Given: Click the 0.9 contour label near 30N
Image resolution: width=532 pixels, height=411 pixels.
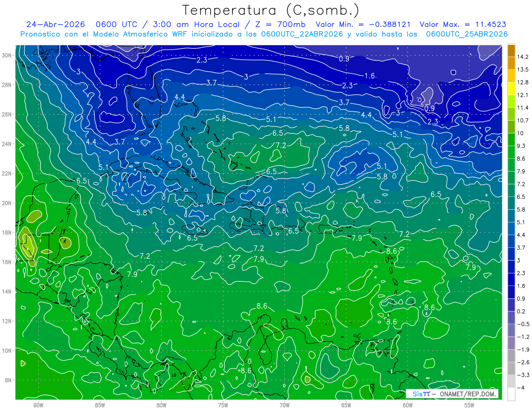Looking at the screenshot, I should pyautogui.click(x=344, y=59).
